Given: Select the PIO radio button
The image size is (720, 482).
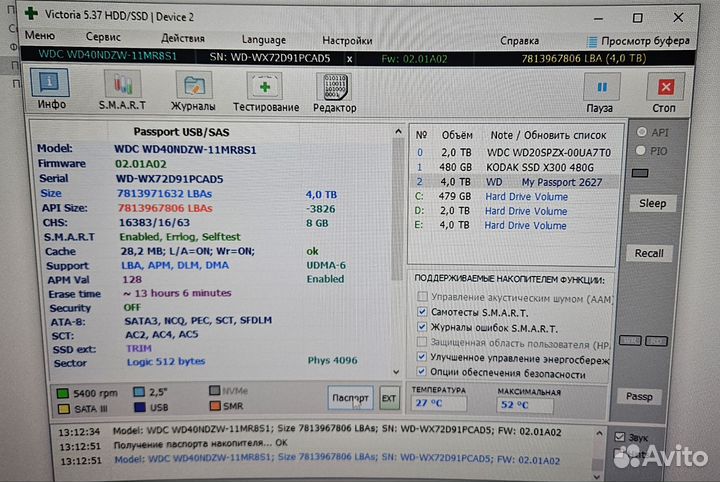Looking at the screenshot, I should point(642,151).
